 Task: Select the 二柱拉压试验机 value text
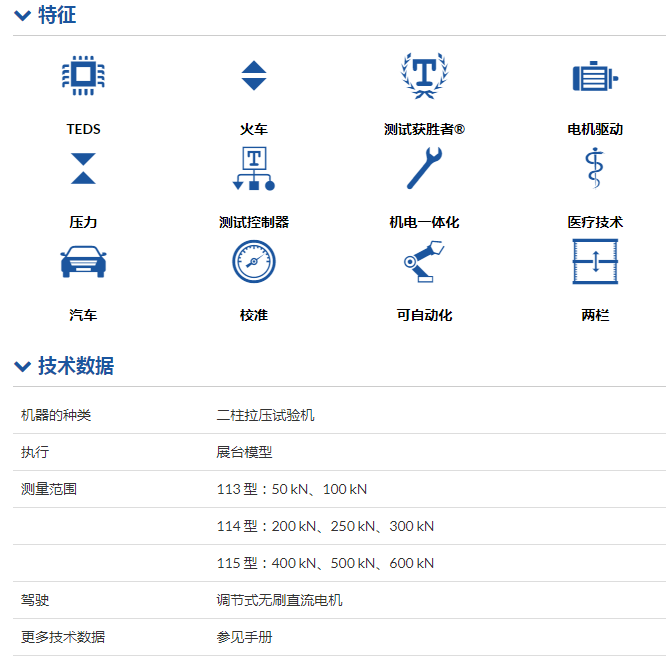point(265,415)
